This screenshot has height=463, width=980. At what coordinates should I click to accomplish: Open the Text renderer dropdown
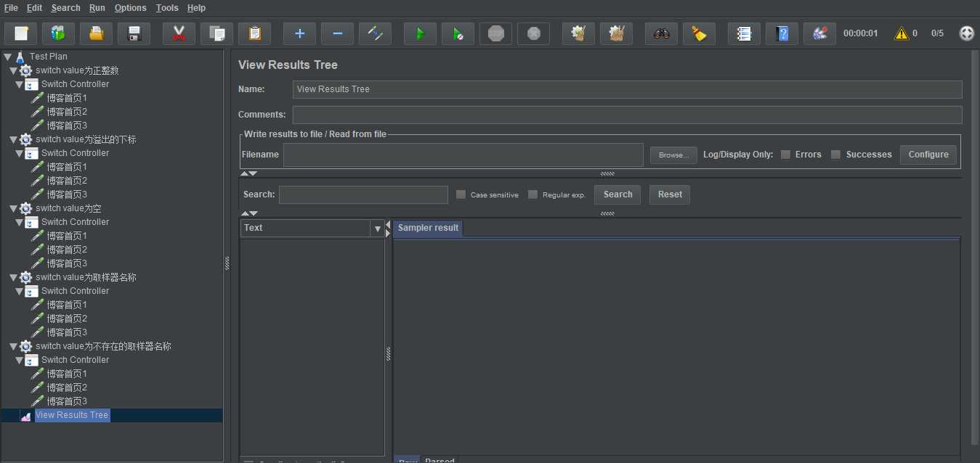[x=377, y=229]
